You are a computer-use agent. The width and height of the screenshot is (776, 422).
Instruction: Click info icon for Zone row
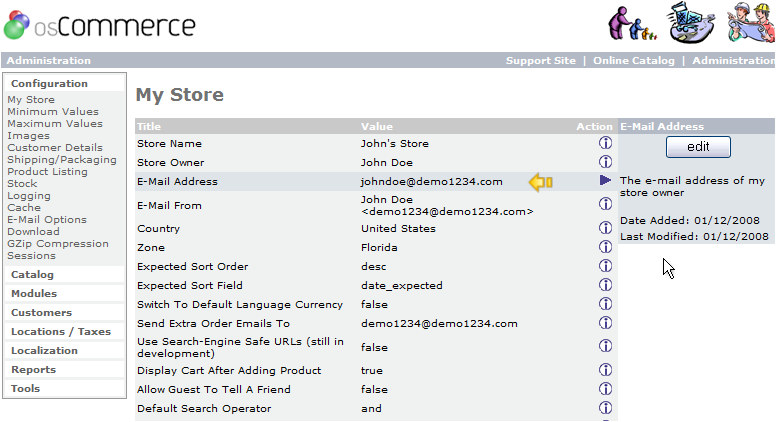click(x=605, y=247)
